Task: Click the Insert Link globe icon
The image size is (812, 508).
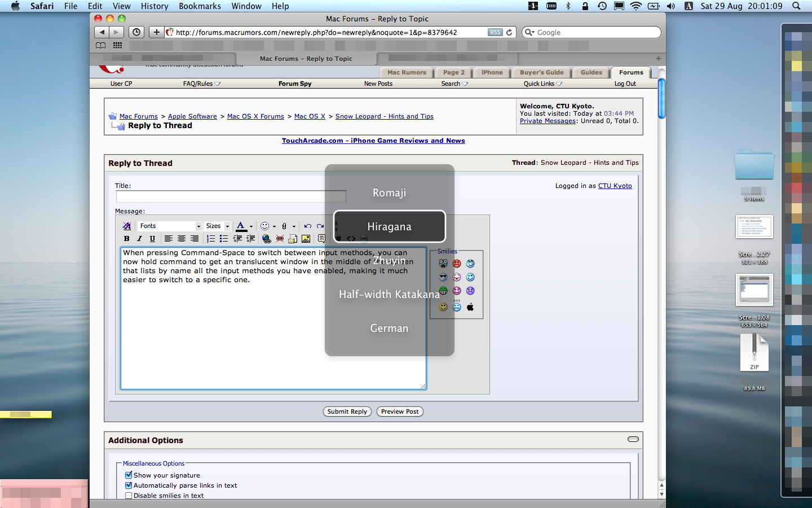Action: point(267,239)
